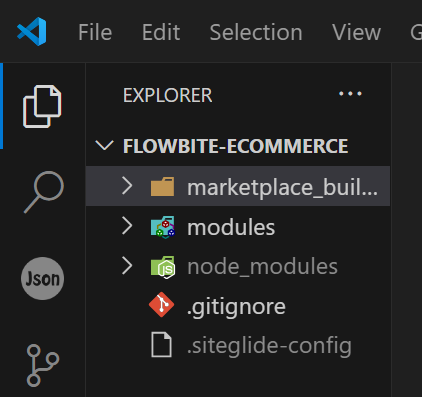The image size is (422, 397).
Task: Open the Source Control branch icon
Action: pos(43,366)
